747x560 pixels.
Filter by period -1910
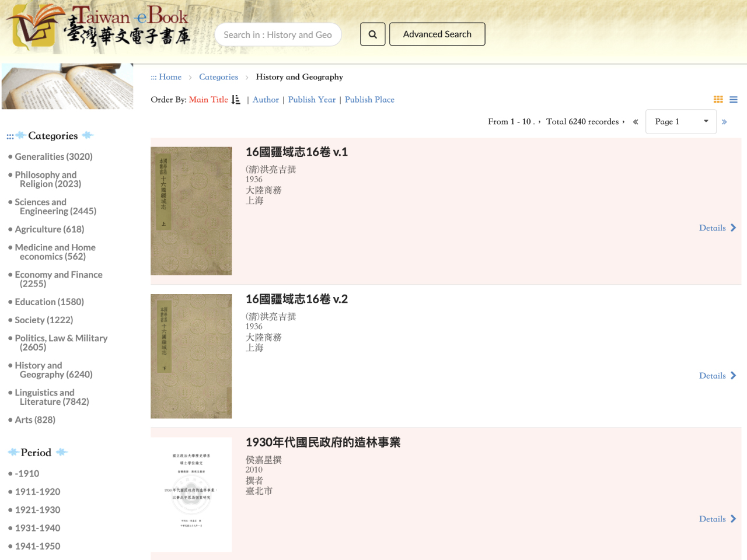[27, 474]
